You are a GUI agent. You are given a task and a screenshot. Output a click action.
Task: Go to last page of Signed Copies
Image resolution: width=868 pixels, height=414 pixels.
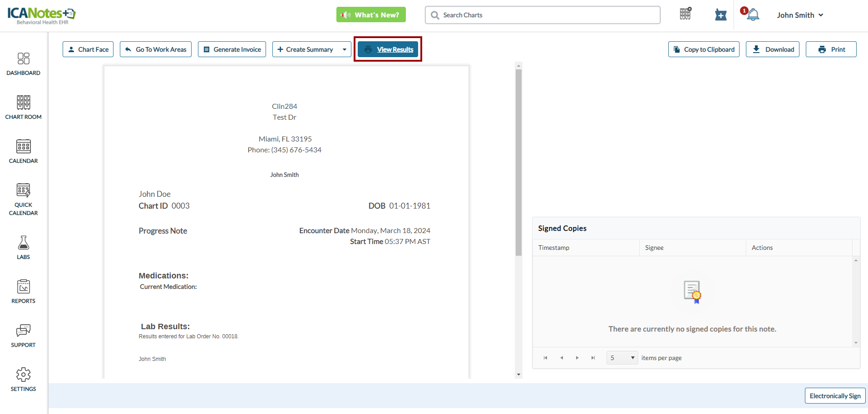point(593,358)
